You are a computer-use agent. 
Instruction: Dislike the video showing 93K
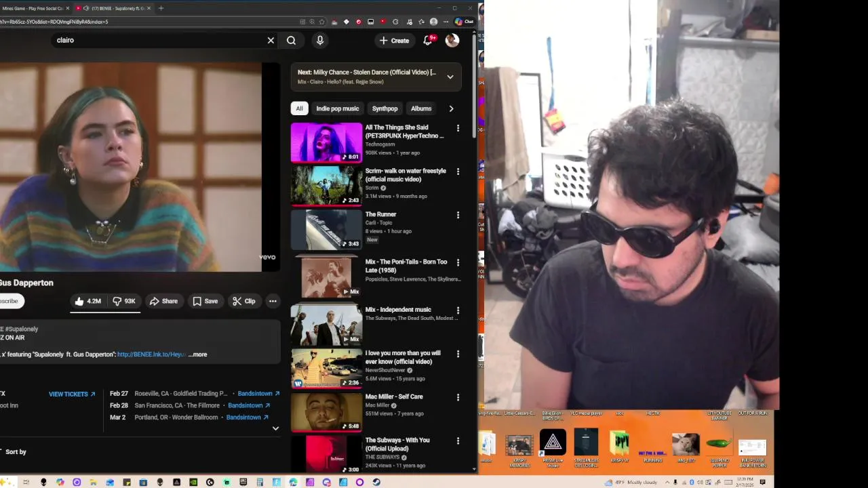coord(123,301)
